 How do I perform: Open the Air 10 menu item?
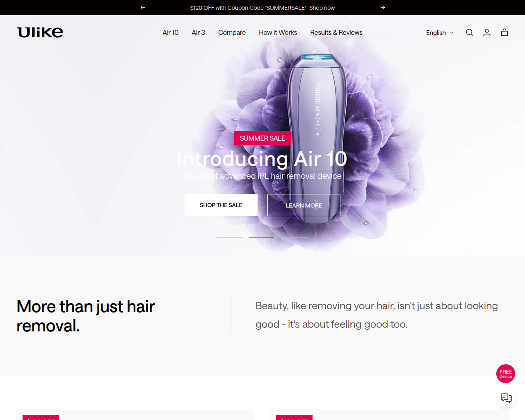coord(170,32)
